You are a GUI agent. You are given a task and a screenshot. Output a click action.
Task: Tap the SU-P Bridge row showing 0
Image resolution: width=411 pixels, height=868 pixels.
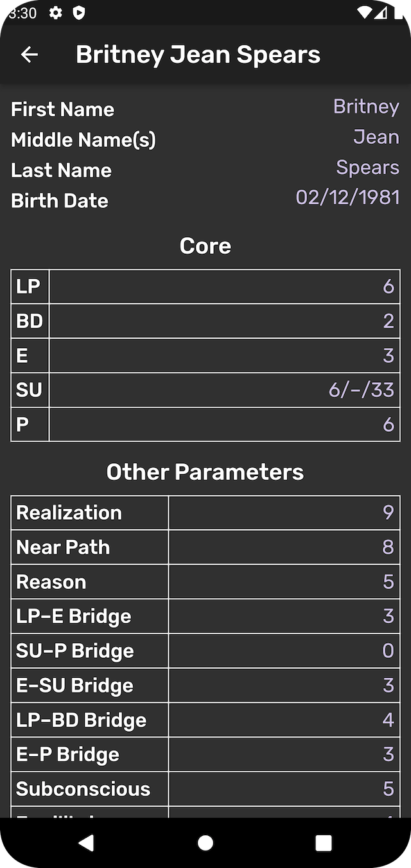tap(205, 650)
